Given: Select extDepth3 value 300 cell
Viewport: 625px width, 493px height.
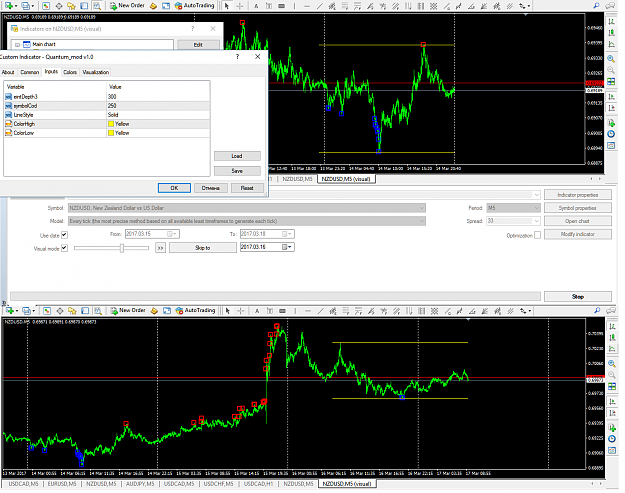Looking at the screenshot, I should coord(158,96).
